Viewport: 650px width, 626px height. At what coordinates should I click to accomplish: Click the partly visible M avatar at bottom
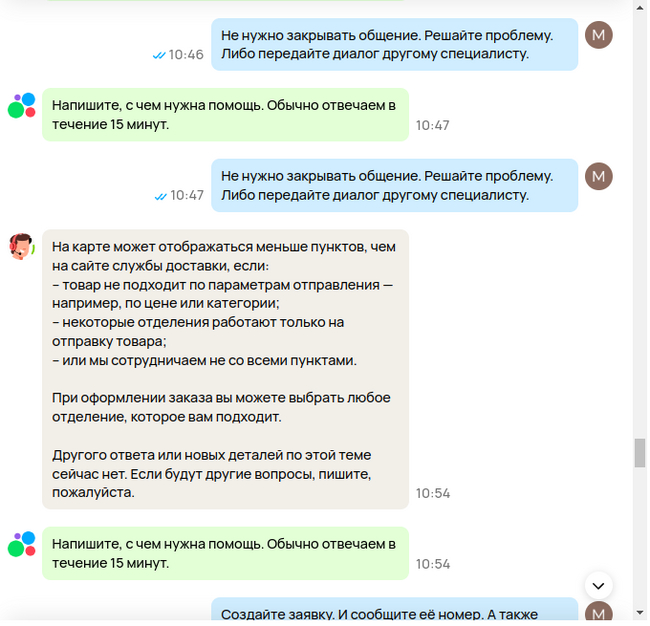click(x=601, y=613)
